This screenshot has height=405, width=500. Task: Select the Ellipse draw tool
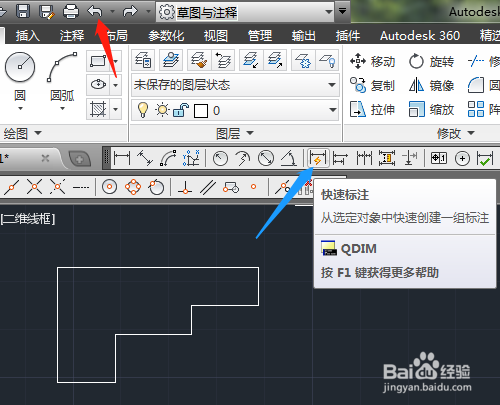point(99,85)
